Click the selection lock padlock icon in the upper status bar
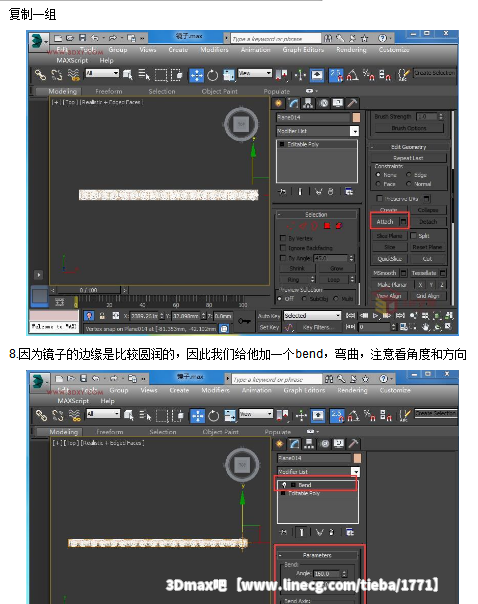The image size is (478, 604). pos(102,316)
